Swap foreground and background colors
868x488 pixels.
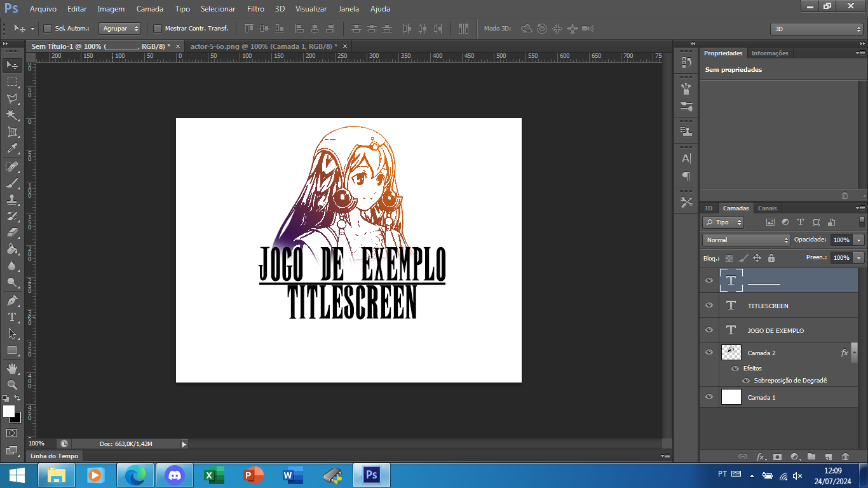[18, 398]
